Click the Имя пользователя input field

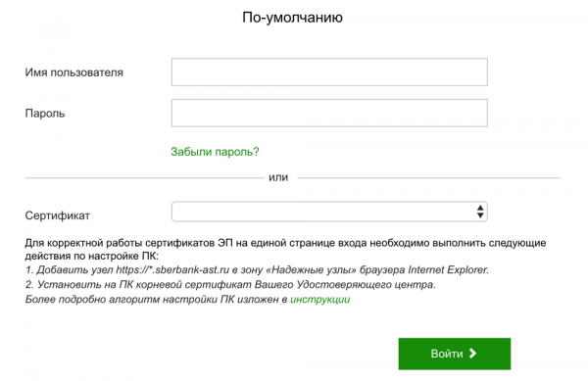click(329, 71)
